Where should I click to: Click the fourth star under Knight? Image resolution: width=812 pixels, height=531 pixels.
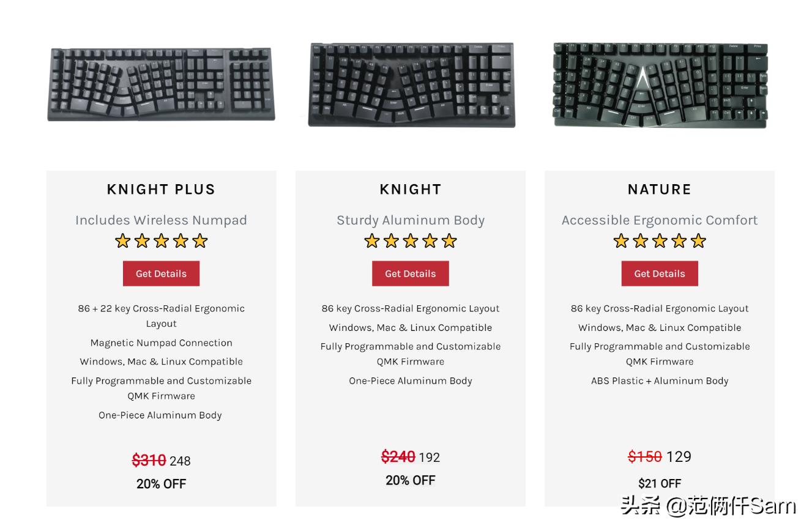coord(430,241)
